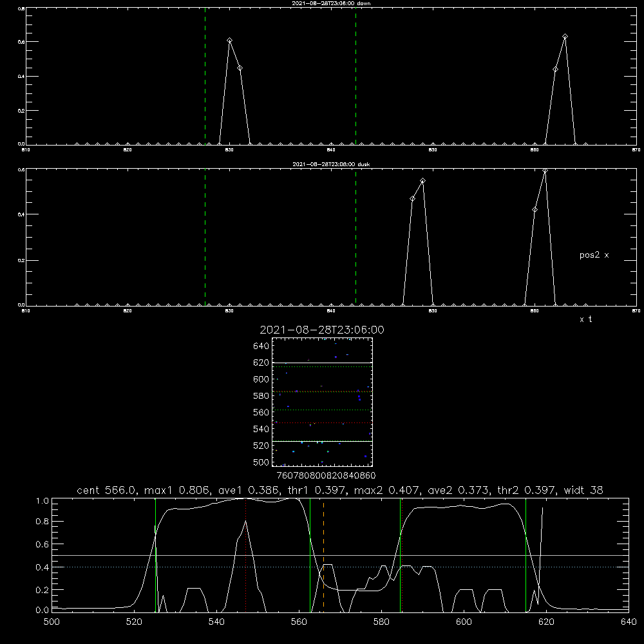Click bottom plot x-axis label 540
644x644 pixels.
tap(216, 622)
